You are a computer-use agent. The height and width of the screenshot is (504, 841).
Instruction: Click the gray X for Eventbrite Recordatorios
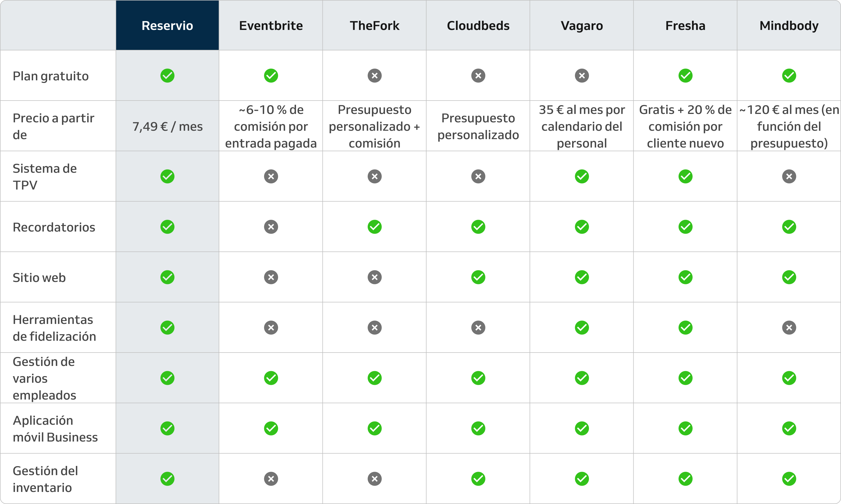click(271, 227)
